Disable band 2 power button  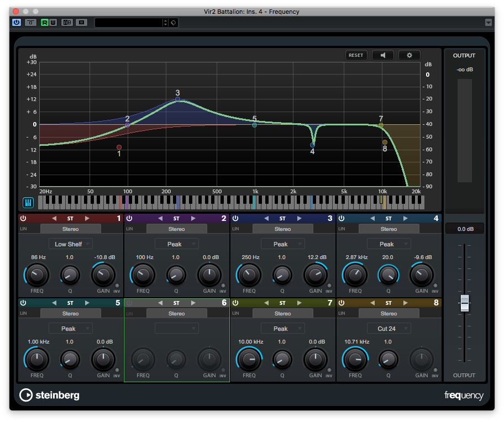(129, 218)
